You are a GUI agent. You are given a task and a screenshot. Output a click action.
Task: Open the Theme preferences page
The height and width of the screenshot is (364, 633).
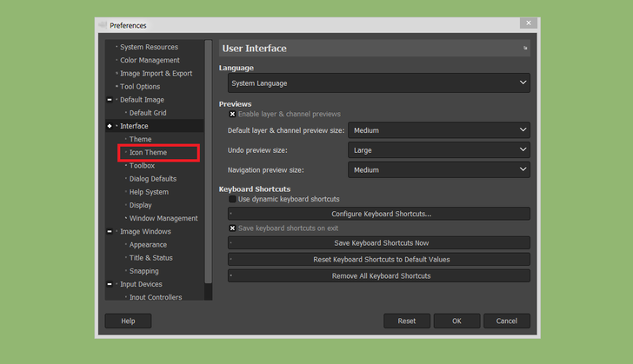point(140,139)
